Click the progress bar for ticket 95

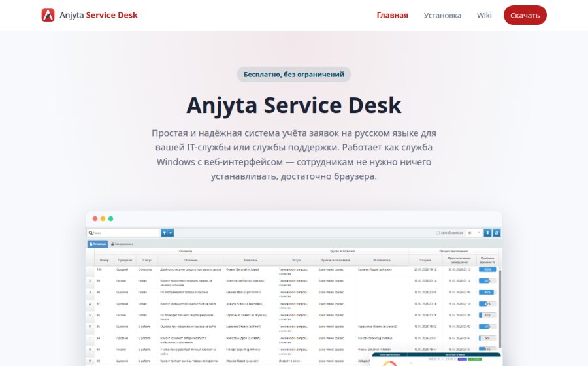point(487,327)
